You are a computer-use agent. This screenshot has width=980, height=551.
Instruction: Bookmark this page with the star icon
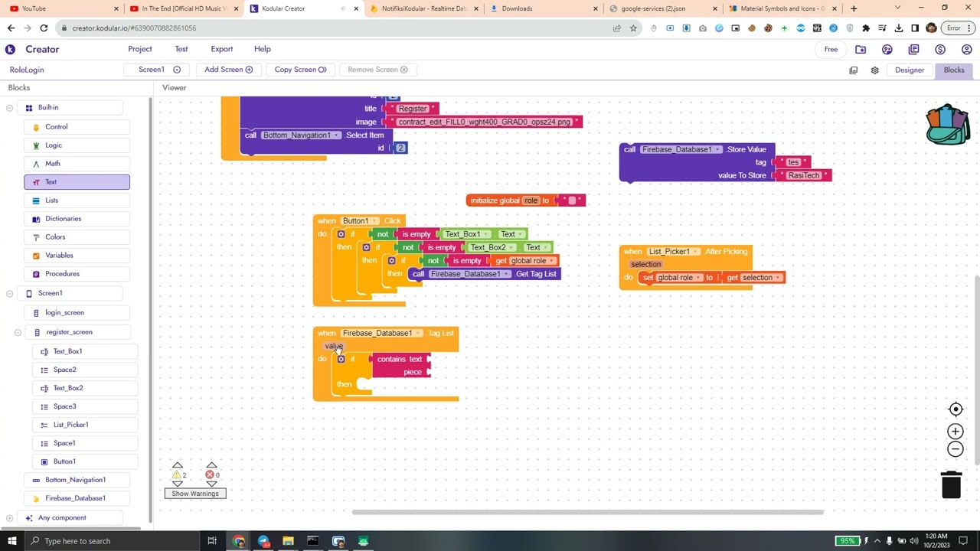click(x=633, y=28)
